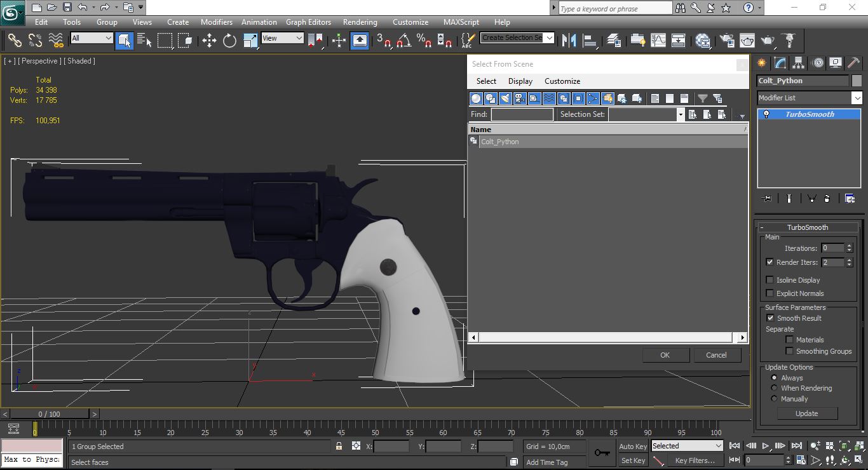Image resolution: width=868 pixels, height=470 pixels.
Task: Toggle keyboard shortcut override icon
Action: click(360, 41)
